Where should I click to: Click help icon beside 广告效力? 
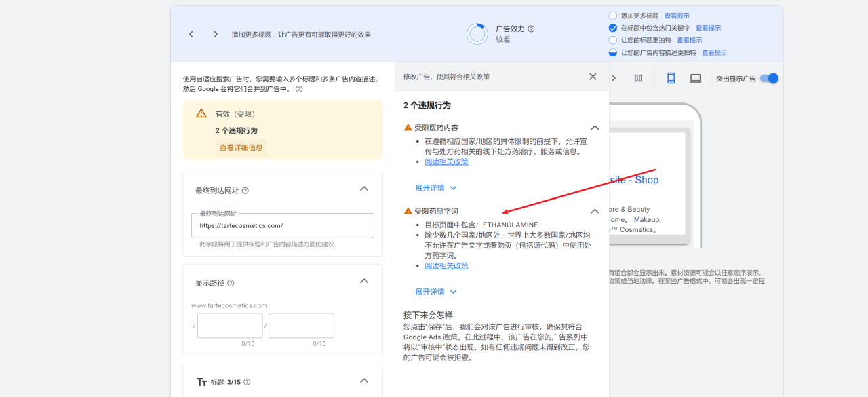click(531, 29)
